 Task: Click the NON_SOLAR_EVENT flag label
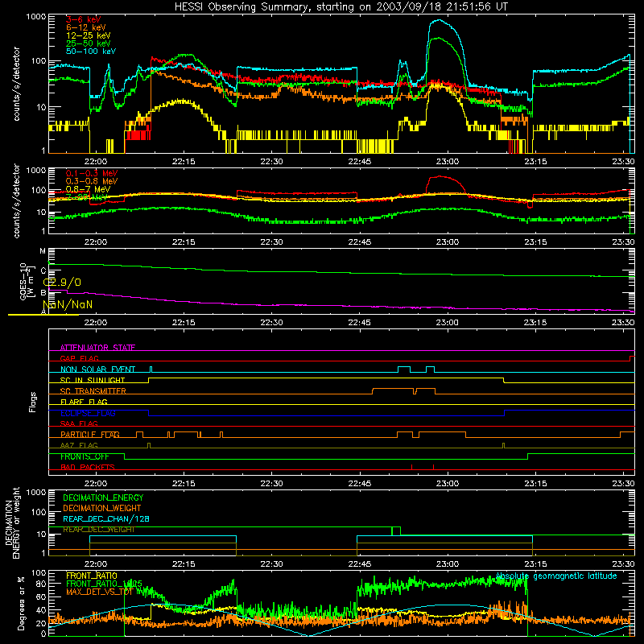tap(97, 369)
